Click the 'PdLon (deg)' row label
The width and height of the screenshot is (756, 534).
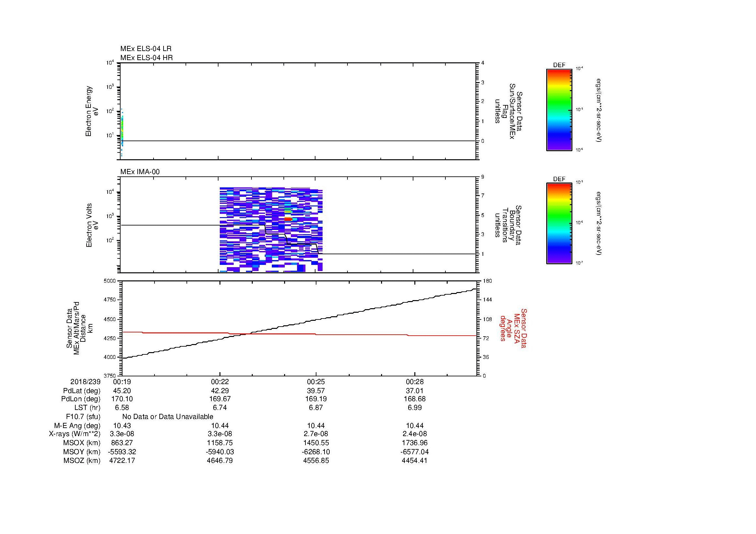coord(81,399)
